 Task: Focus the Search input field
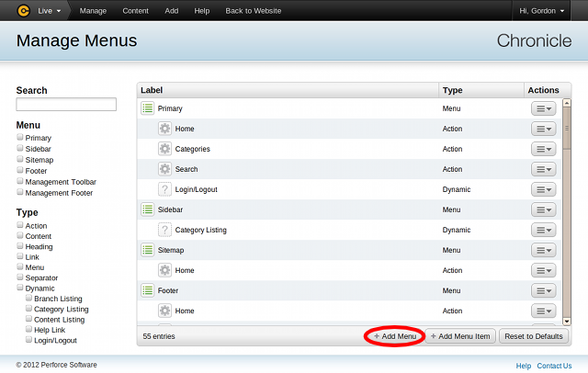click(x=66, y=105)
